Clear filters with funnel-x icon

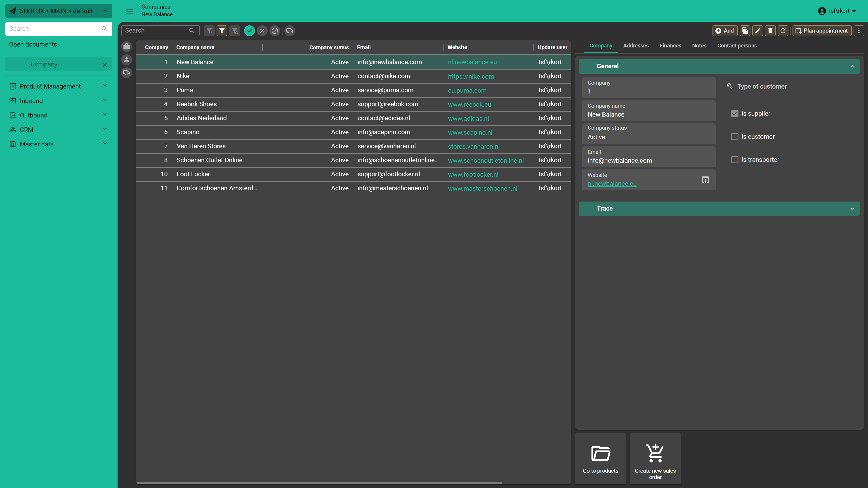tap(235, 31)
